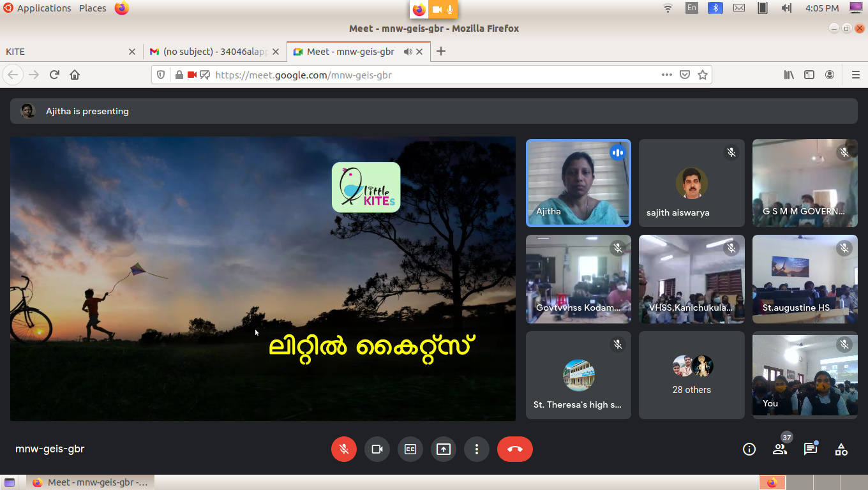
Task: Bookmark this page with the star icon
Action: [x=703, y=75]
